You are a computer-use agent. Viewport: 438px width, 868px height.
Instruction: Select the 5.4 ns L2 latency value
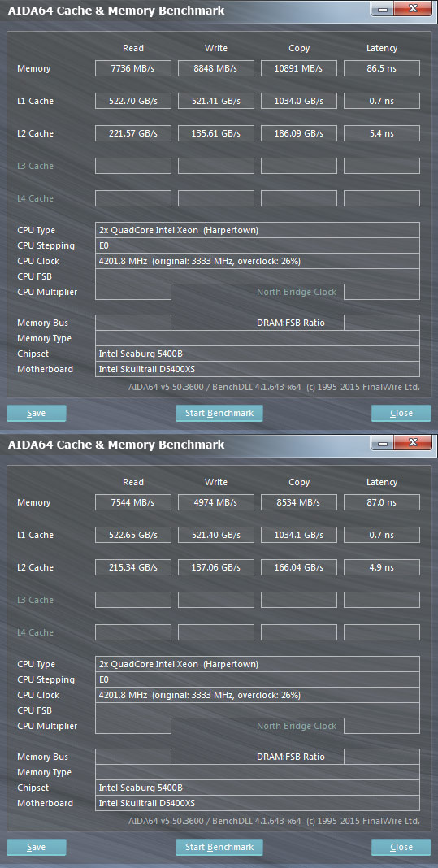pos(381,133)
